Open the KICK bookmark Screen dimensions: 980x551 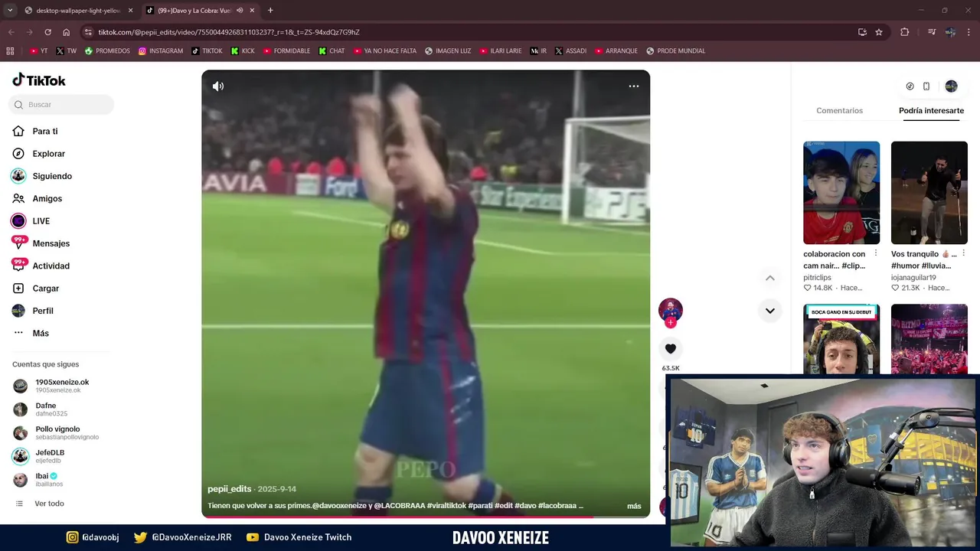(x=243, y=51)
